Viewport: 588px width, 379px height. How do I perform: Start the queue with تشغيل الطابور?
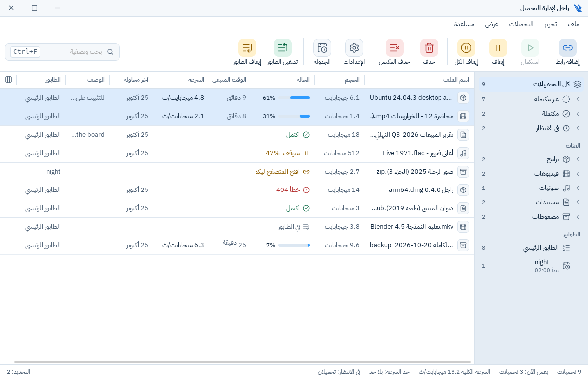point(283,48)
